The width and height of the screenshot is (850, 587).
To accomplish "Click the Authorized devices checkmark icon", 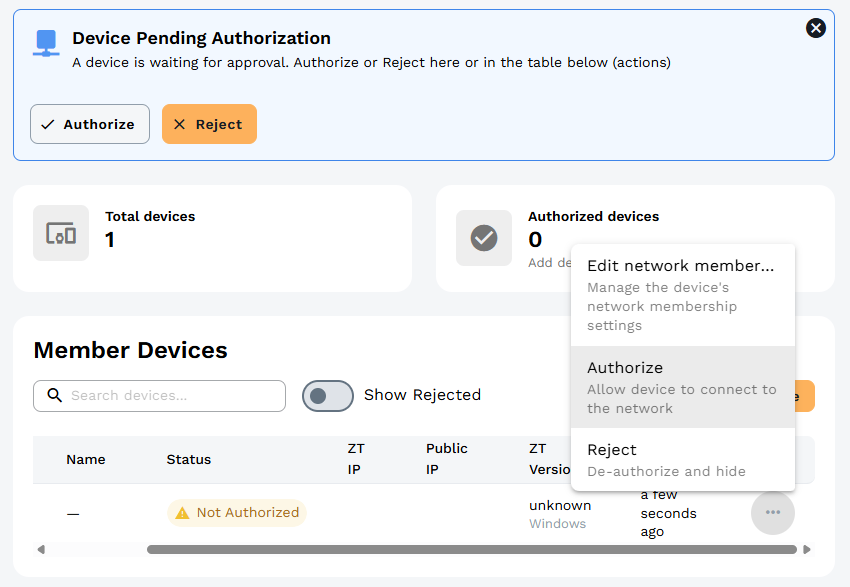I will [484, 238].
